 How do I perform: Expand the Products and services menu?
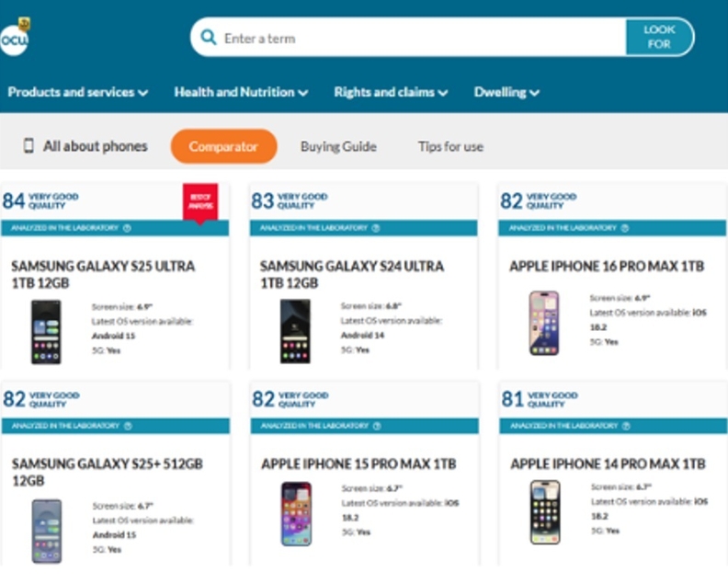tap(78, 92)
